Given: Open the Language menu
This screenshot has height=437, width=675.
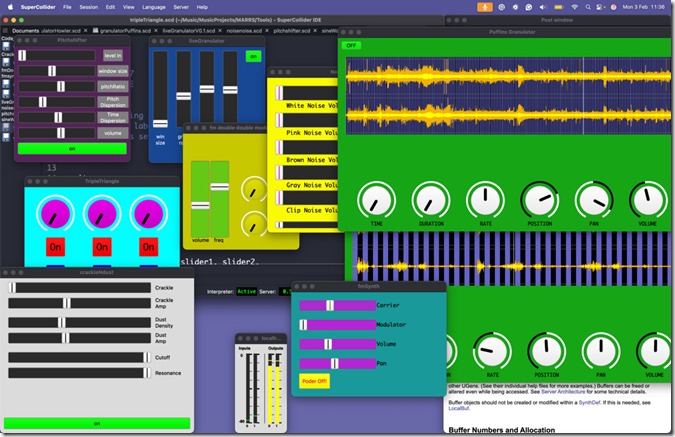Looking at the screenshot, I should [154, 7].
